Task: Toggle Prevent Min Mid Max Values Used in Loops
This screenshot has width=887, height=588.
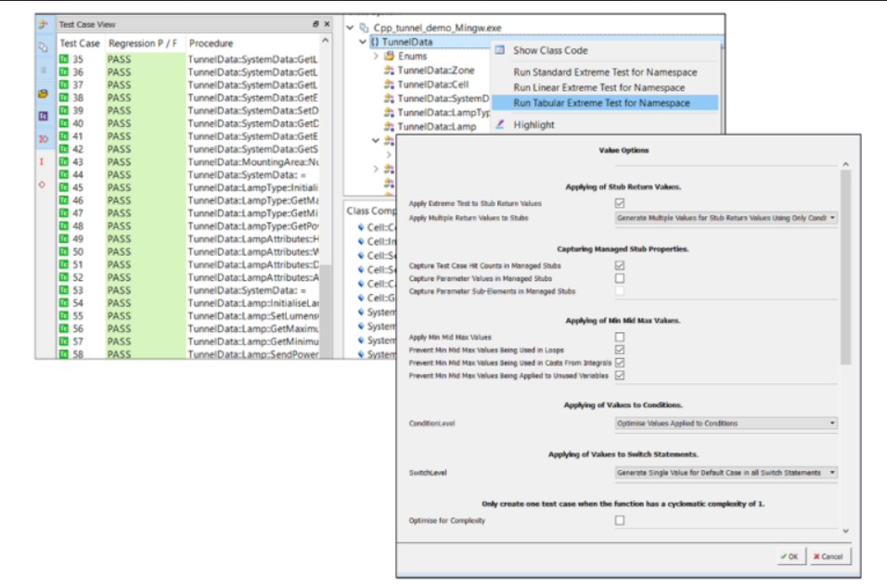Action: [620, 350]
